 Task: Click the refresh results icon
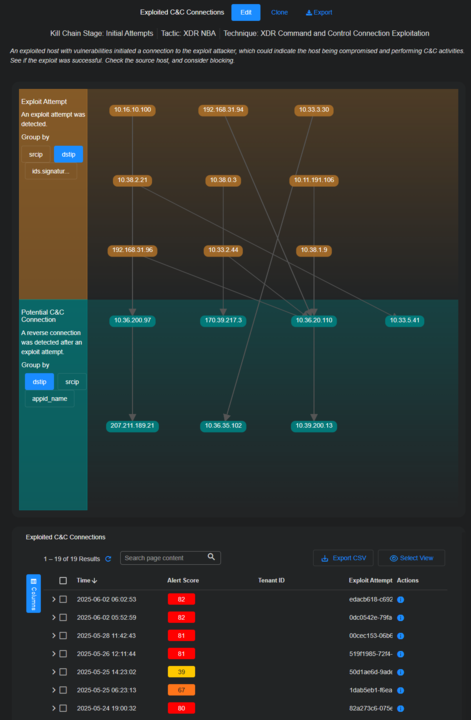point(108,559)
